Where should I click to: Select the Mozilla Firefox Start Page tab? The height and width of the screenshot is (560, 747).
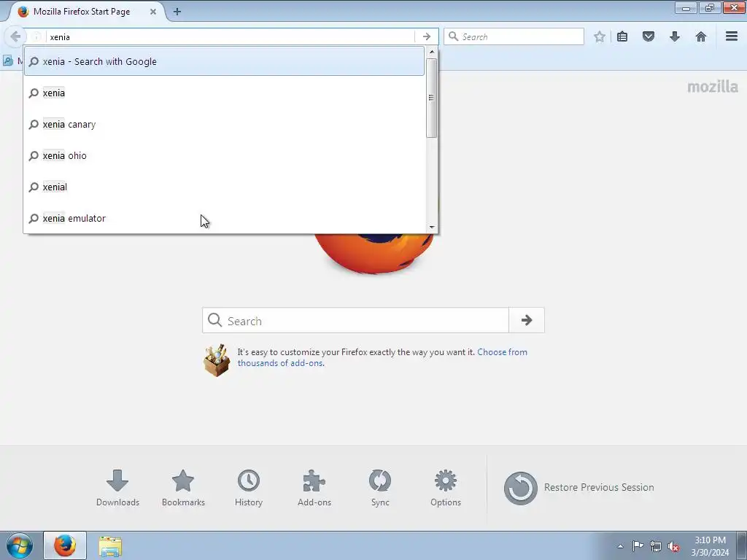click(x=86, y=12)
